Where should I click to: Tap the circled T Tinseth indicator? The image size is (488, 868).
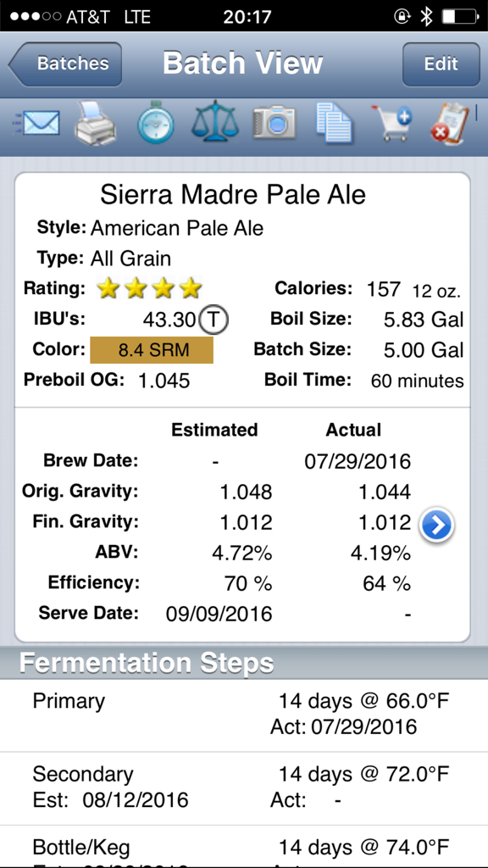213,320
